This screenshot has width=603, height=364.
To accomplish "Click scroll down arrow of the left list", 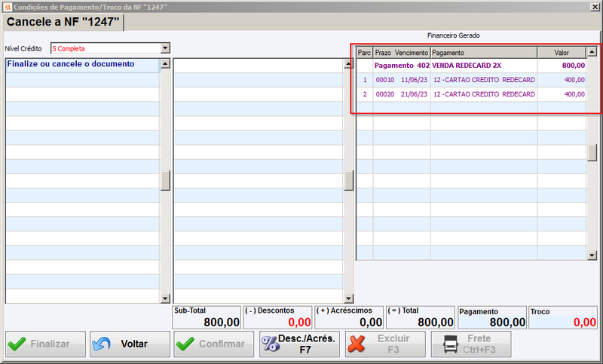I will coord(165,298).
